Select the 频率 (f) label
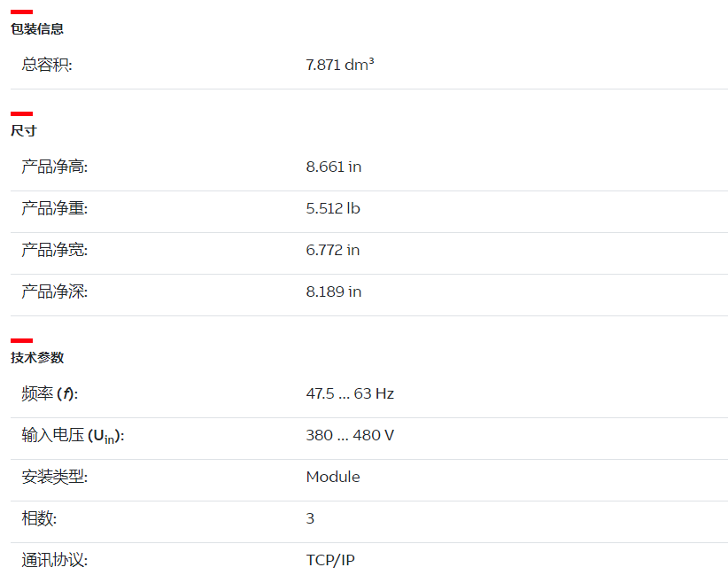This screenshot has height=583, width=728. pos(50,394)
